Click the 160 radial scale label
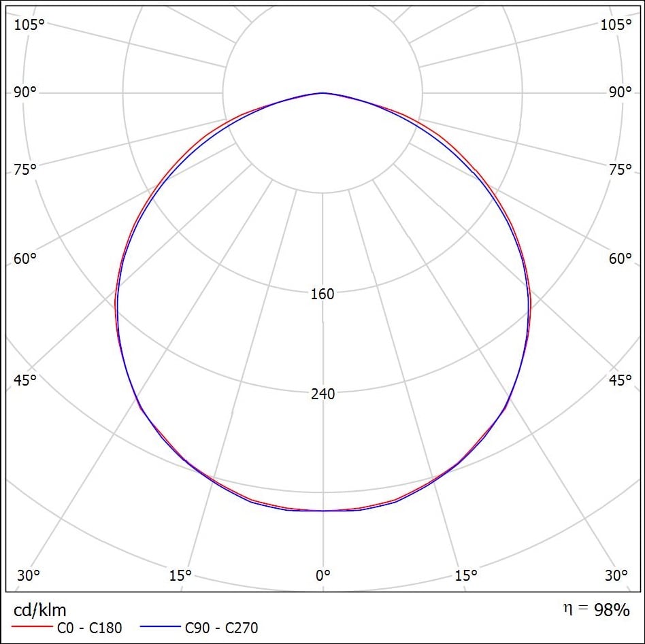This screenshot has height=644, width=645. point(322,294)
